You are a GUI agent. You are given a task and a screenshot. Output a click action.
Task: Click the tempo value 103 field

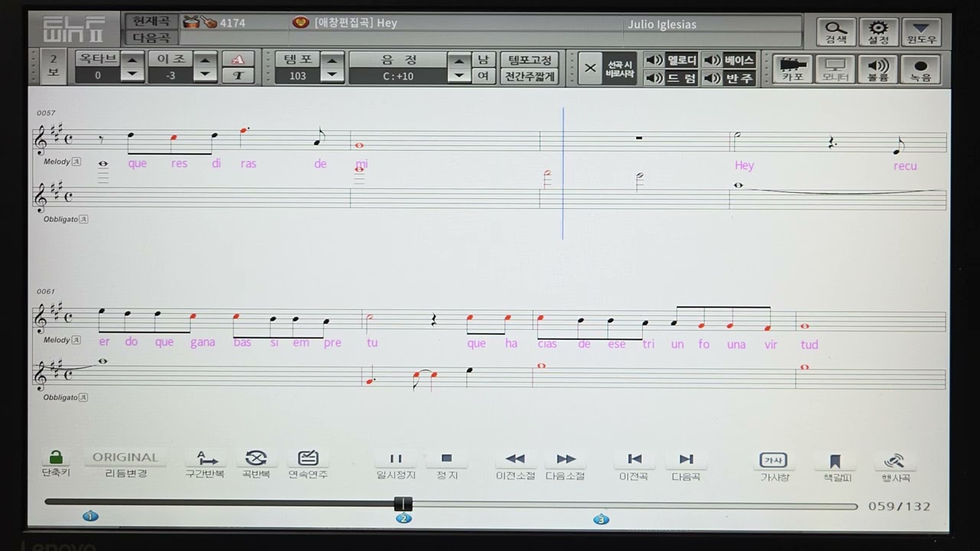click(298, 76)
